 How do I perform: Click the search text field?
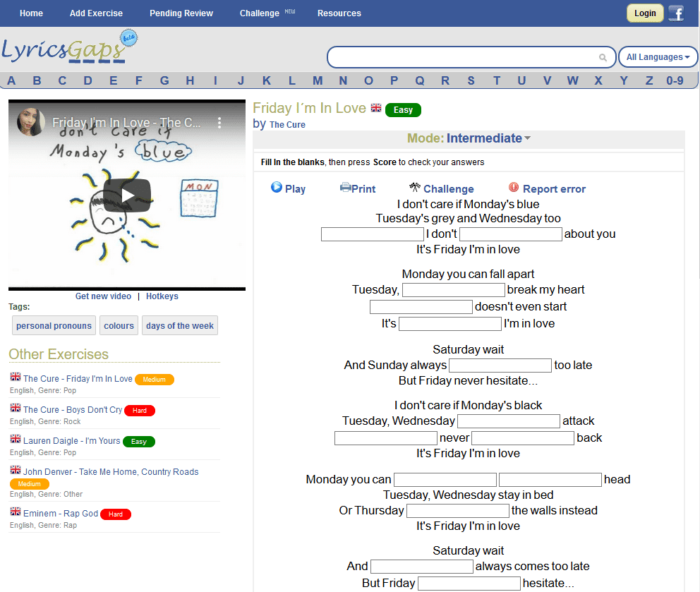pos(462,57)
